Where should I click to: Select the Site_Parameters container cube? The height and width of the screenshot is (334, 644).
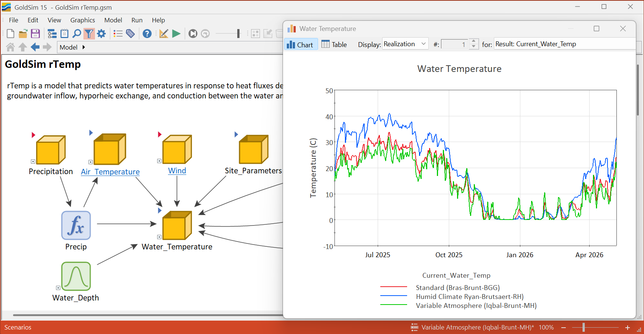[x=254, y=149]
